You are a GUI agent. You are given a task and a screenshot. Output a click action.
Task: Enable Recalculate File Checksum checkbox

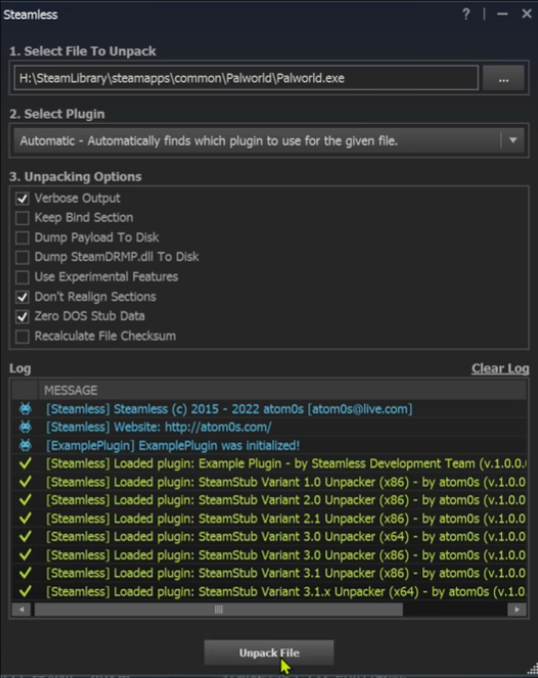[x=22, y=336]
